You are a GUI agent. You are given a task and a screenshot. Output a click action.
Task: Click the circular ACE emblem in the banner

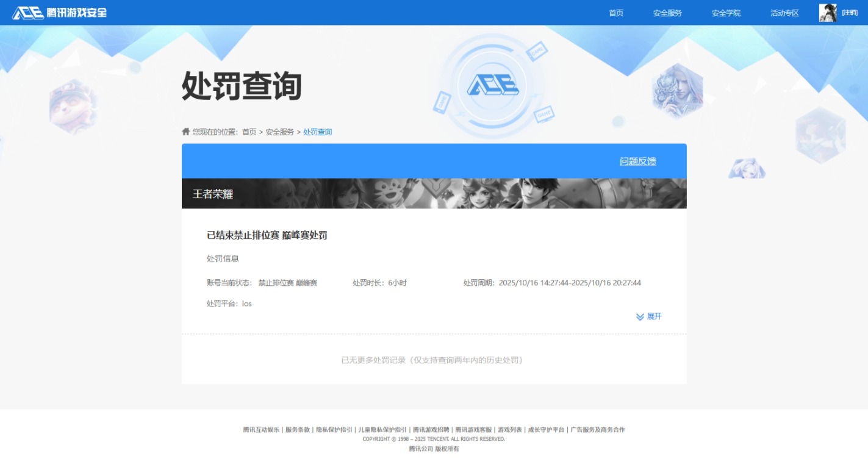click(493, 87)
